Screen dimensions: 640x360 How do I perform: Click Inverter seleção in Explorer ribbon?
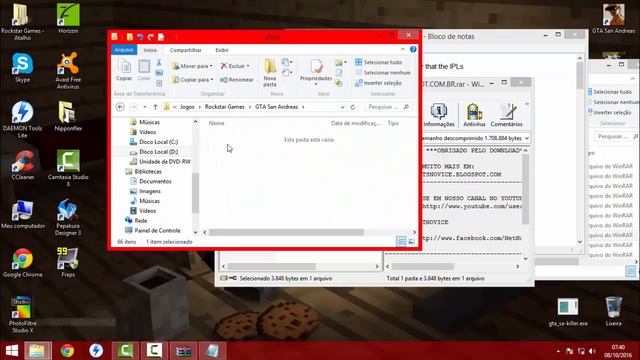[378, 83]
